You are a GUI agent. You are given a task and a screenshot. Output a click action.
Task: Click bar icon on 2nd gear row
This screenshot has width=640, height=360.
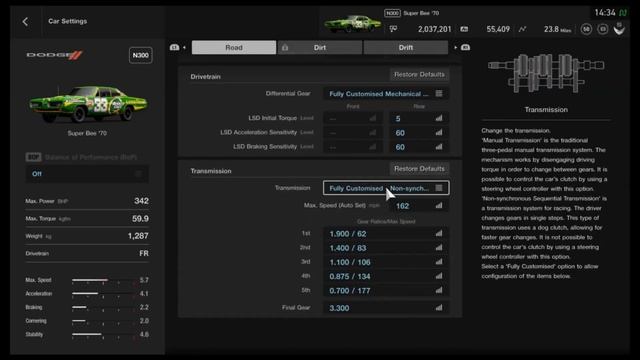(x=439, y=247)
